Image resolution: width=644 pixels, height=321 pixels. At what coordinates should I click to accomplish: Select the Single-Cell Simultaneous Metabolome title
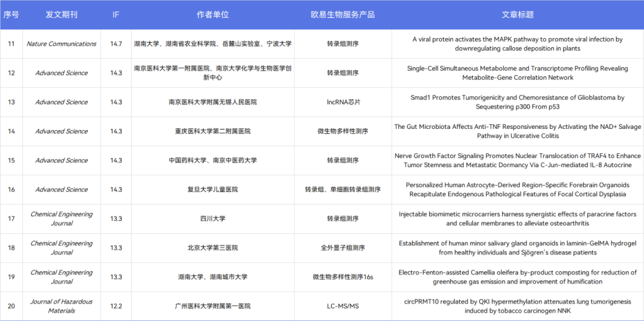pyautogui.click(x=518, y=73)
